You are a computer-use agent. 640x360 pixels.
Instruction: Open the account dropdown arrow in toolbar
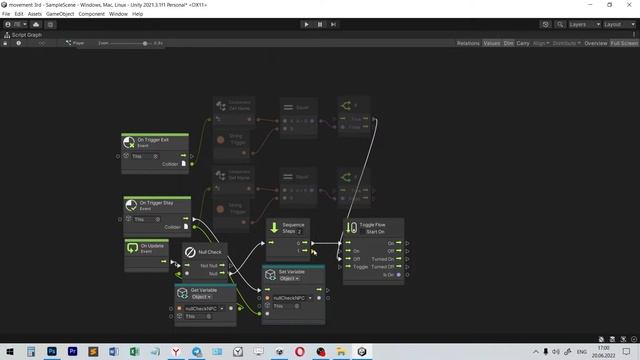coord(24,24)
